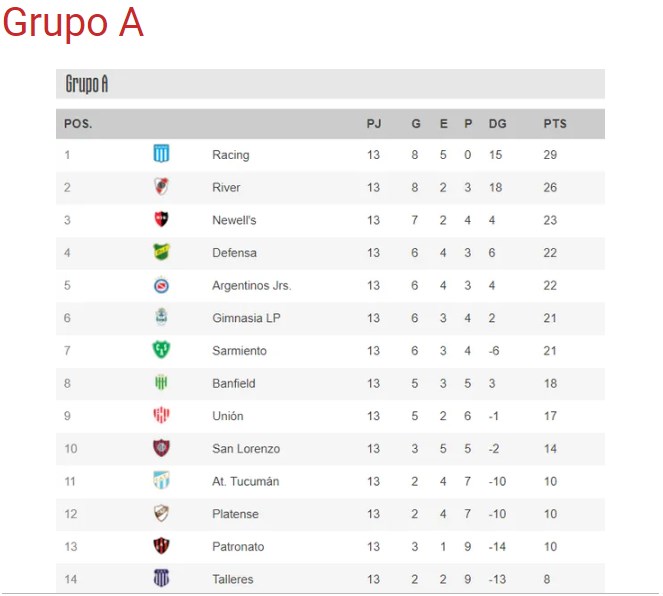The height and width of the screenshot is (596, 663).
Task: Open the Platense team name
Action: point(236,514)
